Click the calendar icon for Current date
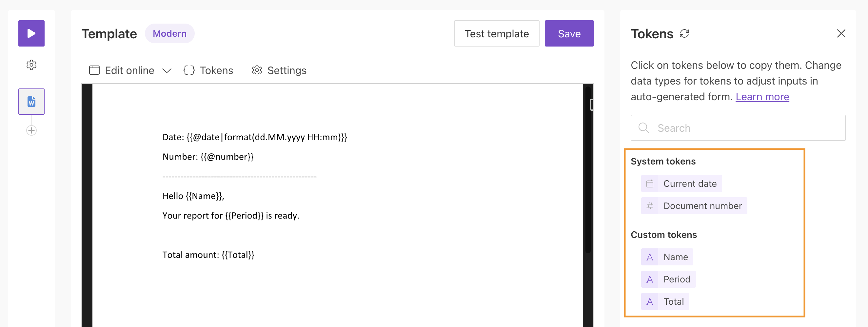Viewport: 868px width, 327px height. pyautogui.click(x=650, y=183)
